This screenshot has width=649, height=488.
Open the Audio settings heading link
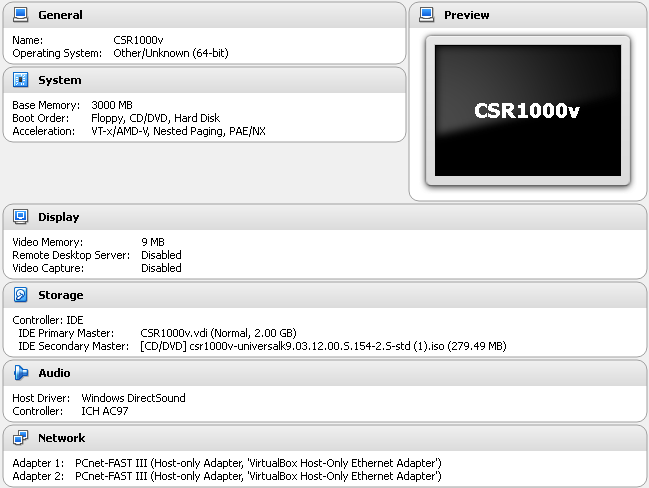point(54,373)
